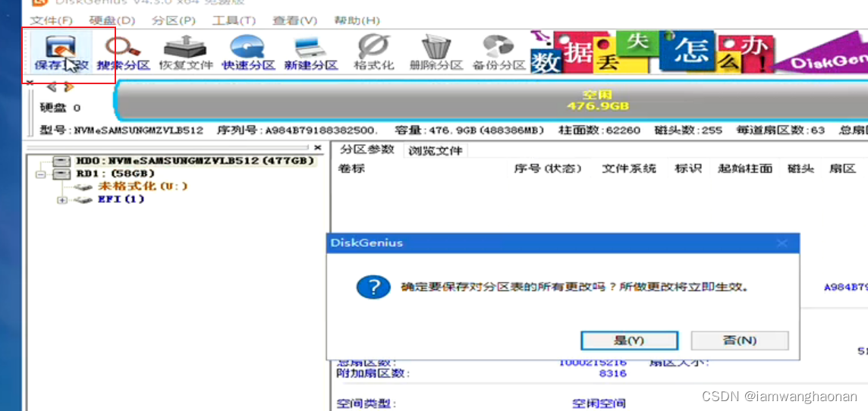The image size is (868, 411).
Task: Click the 柱面数:62260 text
Action: 599,130
